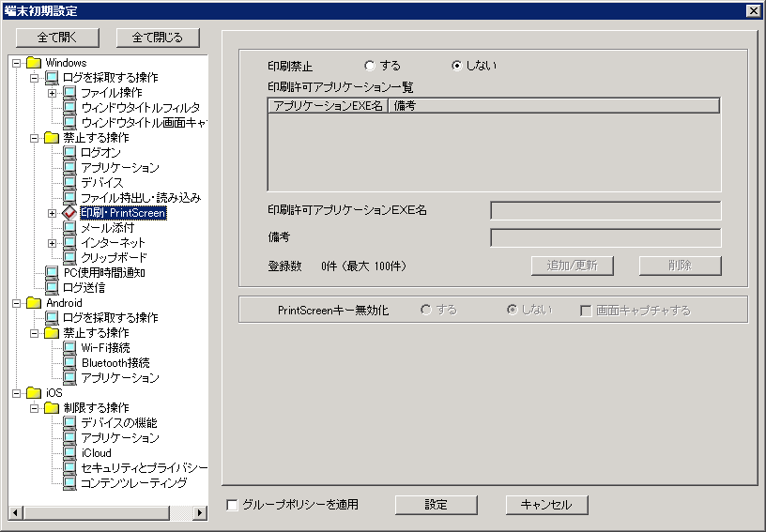The height and width of the screenshot is (532, 766).
Task: Click the 設定 button
Action: [x=436, y=505]
